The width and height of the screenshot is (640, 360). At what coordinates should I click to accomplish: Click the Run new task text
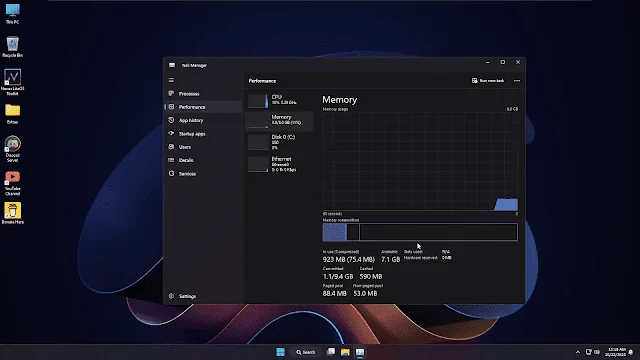click(491, 81)
